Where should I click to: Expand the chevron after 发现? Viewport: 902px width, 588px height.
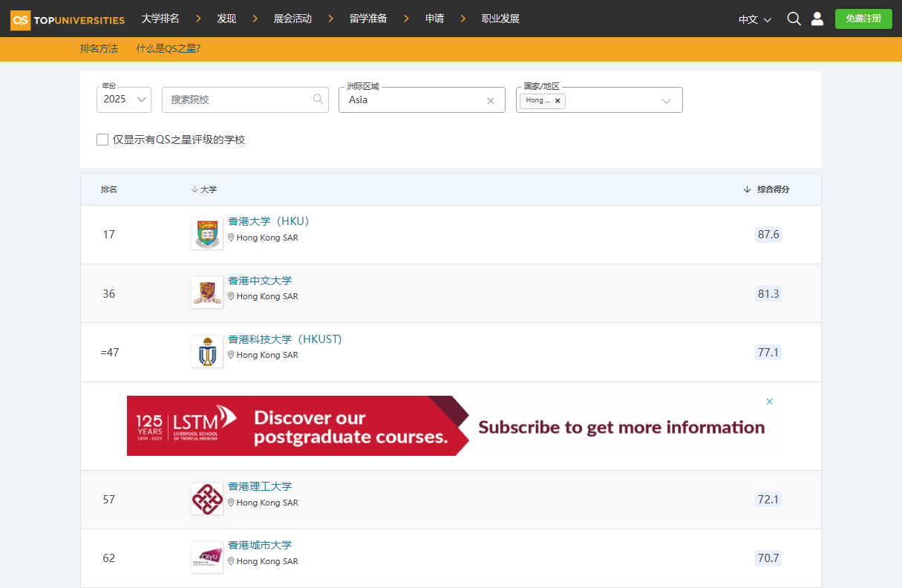255,19
